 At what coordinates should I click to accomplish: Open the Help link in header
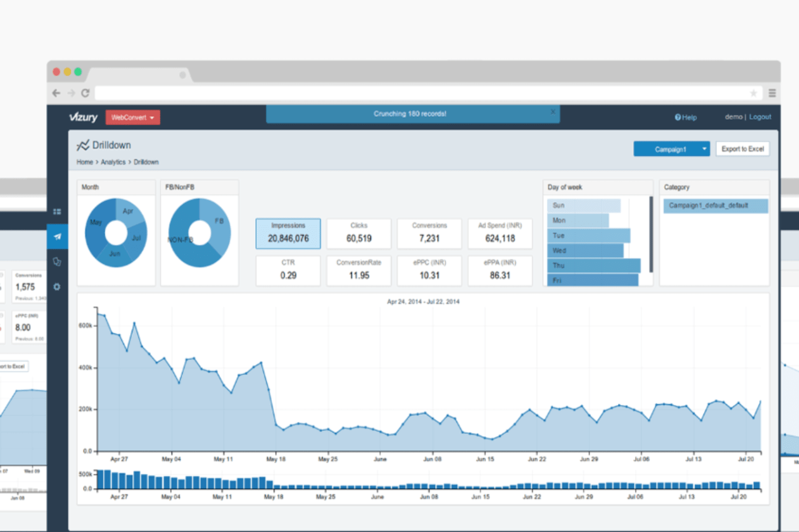pos(686,117)
